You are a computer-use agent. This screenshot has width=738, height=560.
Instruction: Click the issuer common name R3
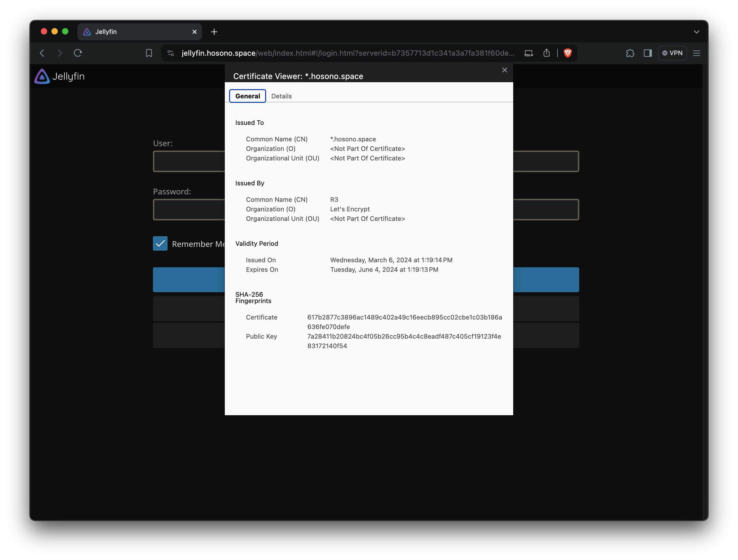pyautogui.click(x=334, y=200)
